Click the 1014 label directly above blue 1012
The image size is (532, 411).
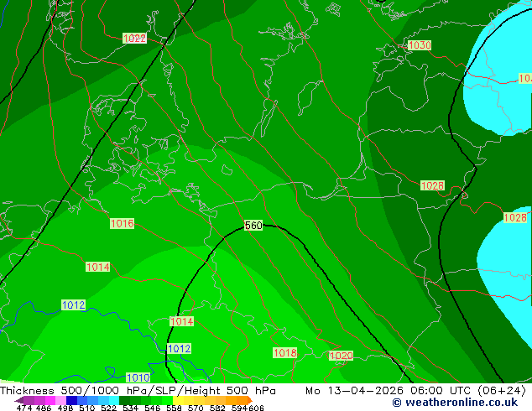point(181,321)
